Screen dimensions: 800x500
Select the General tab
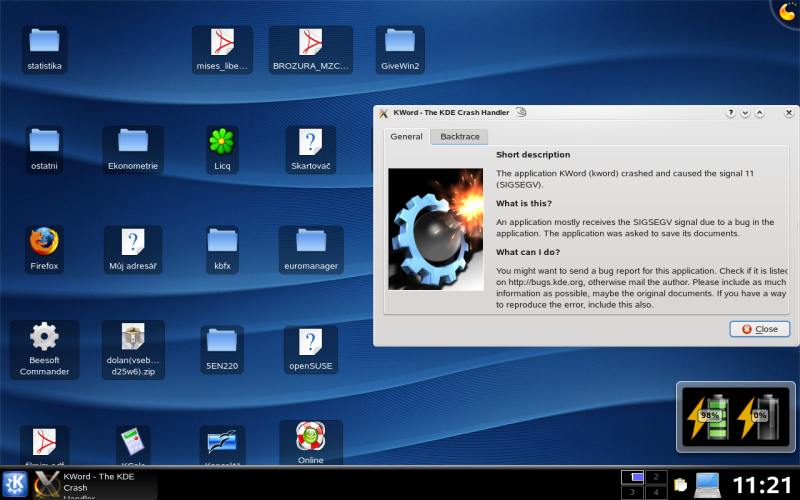click(x=407, y=136)
